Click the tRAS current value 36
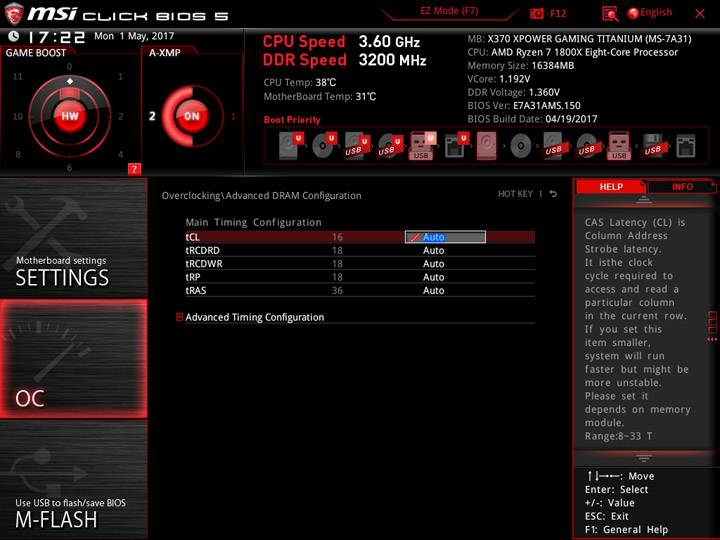 338,290
